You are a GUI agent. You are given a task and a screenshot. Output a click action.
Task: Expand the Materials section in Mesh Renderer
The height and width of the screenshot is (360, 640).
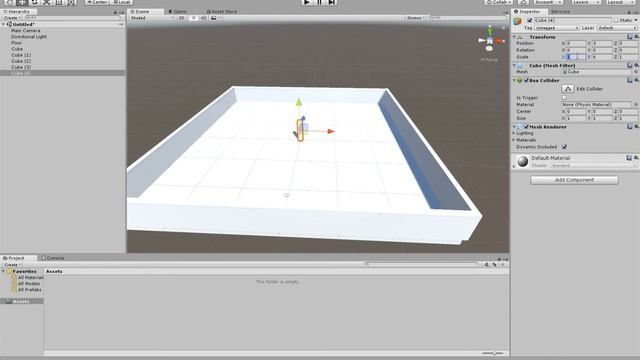[514, 140]
